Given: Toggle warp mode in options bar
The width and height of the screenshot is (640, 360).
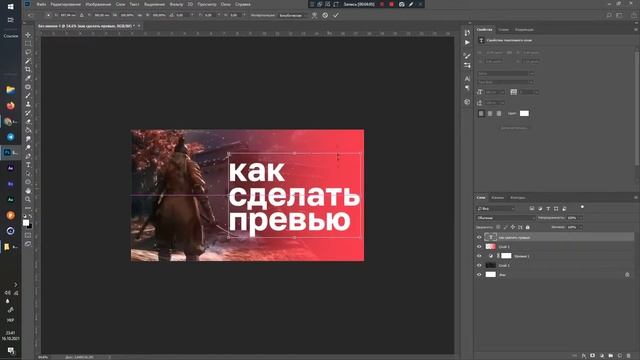Looking at the screenshot, I should click(314, 15).
